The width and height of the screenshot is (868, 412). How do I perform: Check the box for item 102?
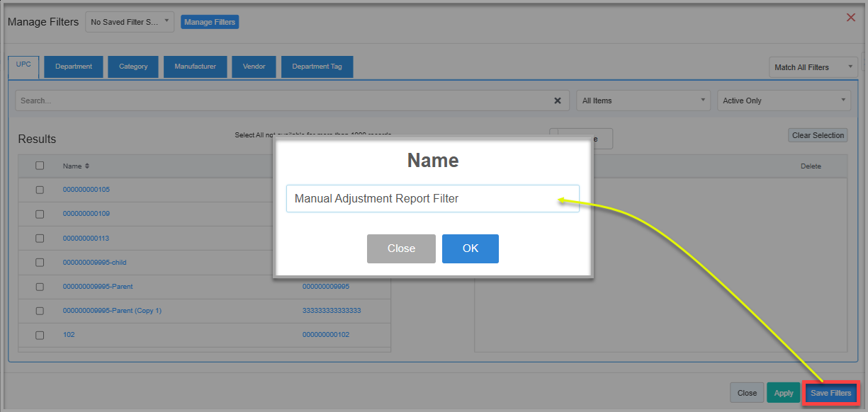point(40,335)
